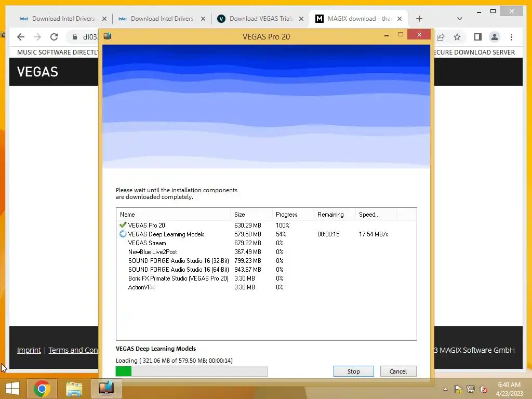Click the Remaining column header
Viewport: 532px width, 399px height.
click(x=334, y=215)
